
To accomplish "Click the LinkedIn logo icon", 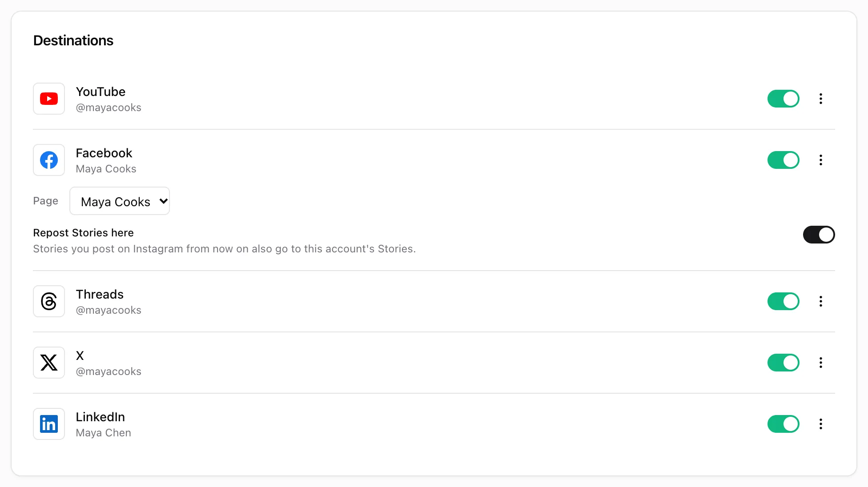I will coord(49,424).
